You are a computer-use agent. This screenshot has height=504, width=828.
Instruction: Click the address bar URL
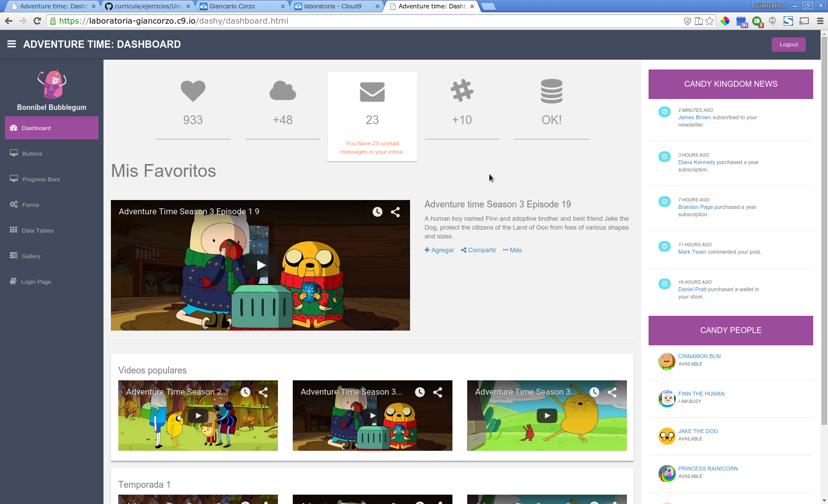173,21
